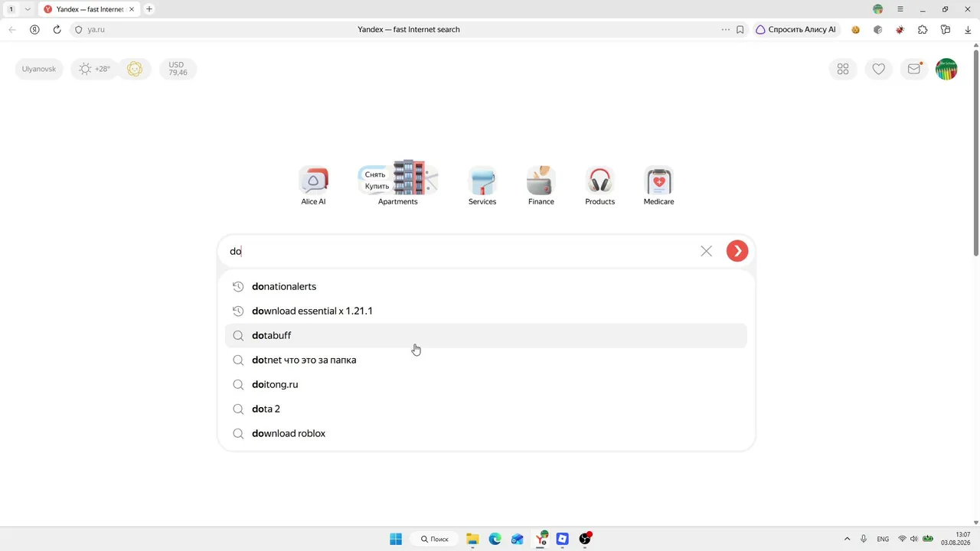The image size is (980, 551).
Task: Open Outlook from the taskbar
Action: [x=518, y=539]
